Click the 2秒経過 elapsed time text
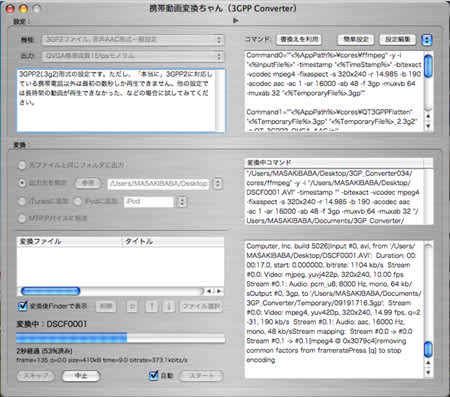 point(44,351)
